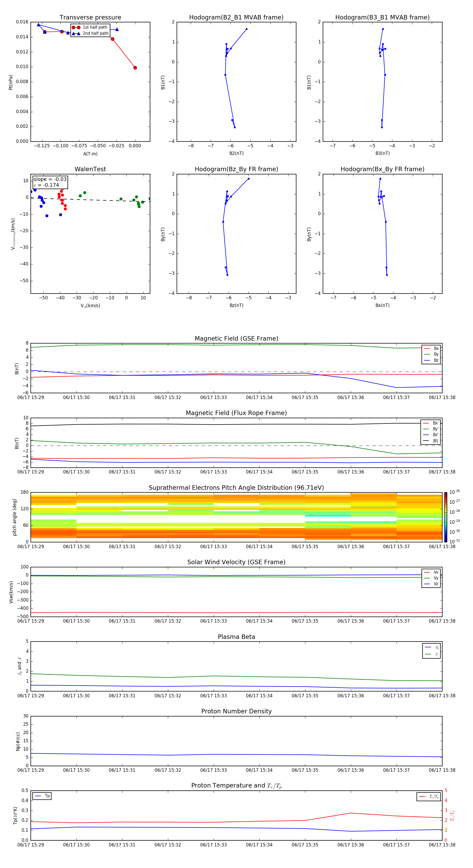Click the "Solar Wind Velocity (GSE Frame)" title

tap(236, 562)
